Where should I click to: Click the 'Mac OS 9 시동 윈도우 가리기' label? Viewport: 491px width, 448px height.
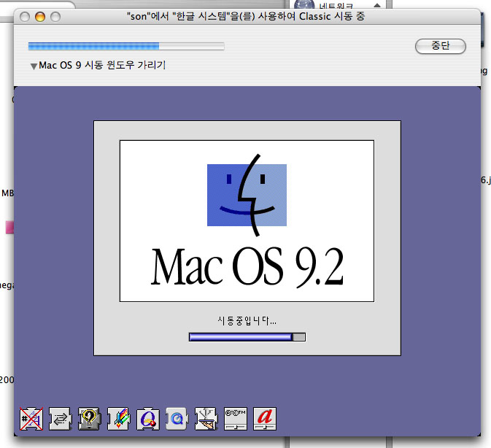click(x=102, y=66)
